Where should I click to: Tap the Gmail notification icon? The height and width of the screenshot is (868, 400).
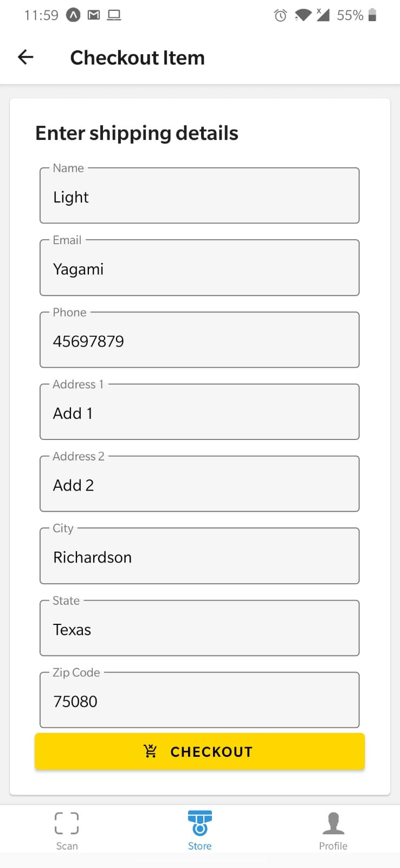tap(94, 15)
